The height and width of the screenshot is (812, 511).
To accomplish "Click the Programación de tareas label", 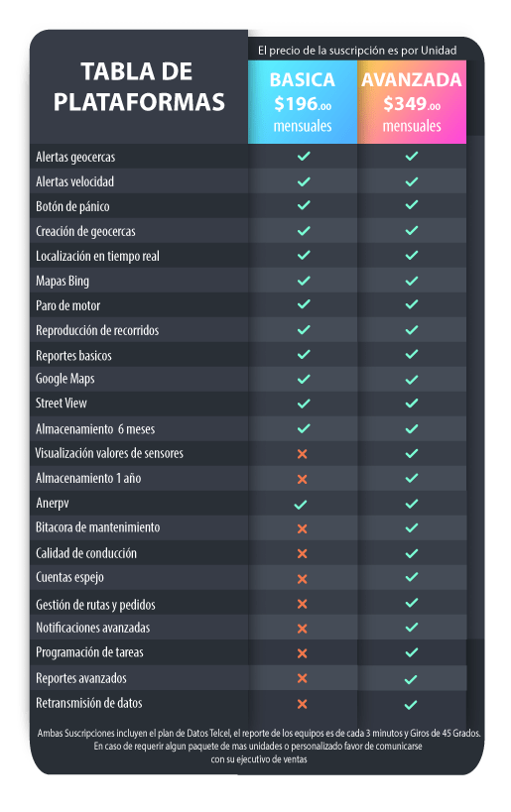I will pyautogui.click(x=89, y=652).
